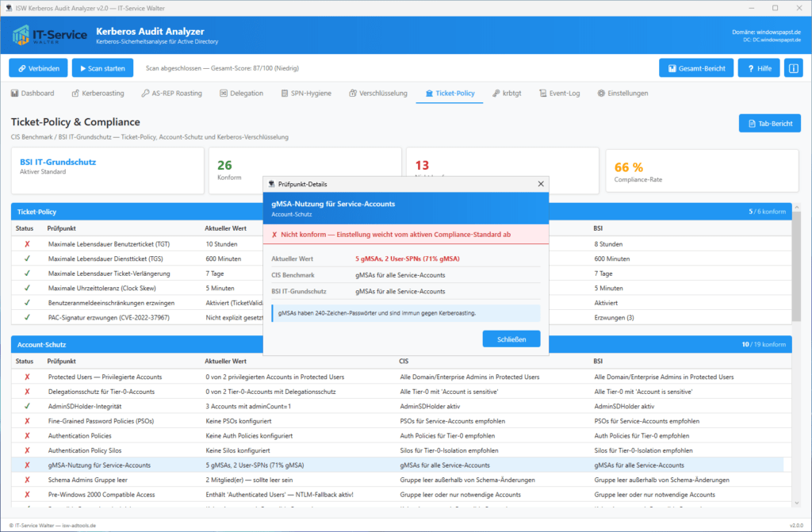Select the Authentication Policy Silos row
Screen dimensions: 812x532
pyautogui.click(x=401, y=450)
